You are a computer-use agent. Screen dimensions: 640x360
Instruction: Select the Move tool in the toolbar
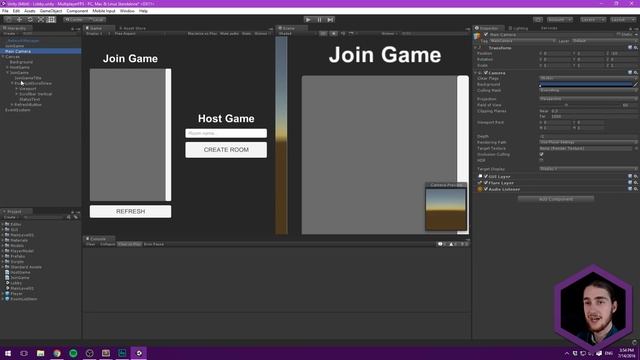pos(19,20)
